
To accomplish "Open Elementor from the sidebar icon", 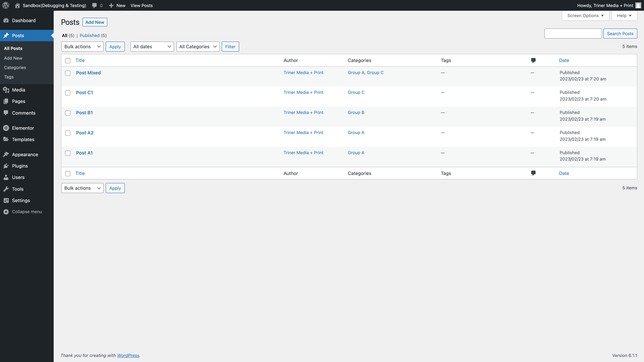I will tap(6, 128).
